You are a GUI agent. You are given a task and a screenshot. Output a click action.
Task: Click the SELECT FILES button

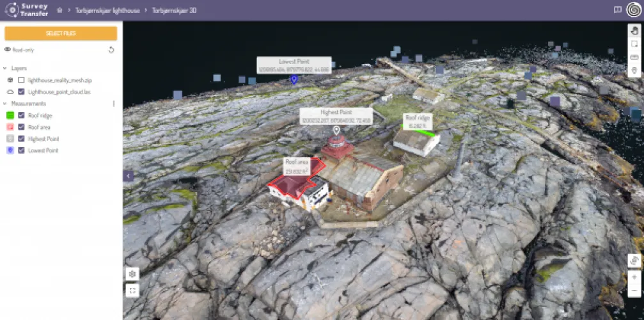(x=61, y=33)
